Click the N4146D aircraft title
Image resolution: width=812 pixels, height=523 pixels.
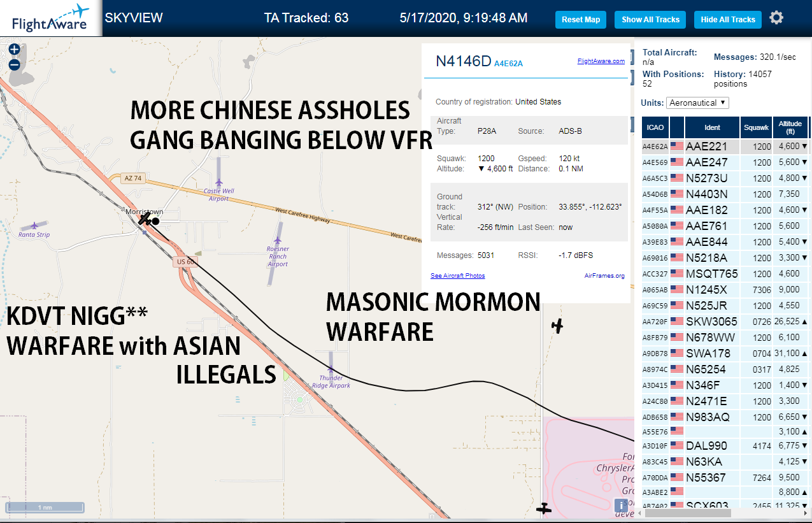click(464, 61)
